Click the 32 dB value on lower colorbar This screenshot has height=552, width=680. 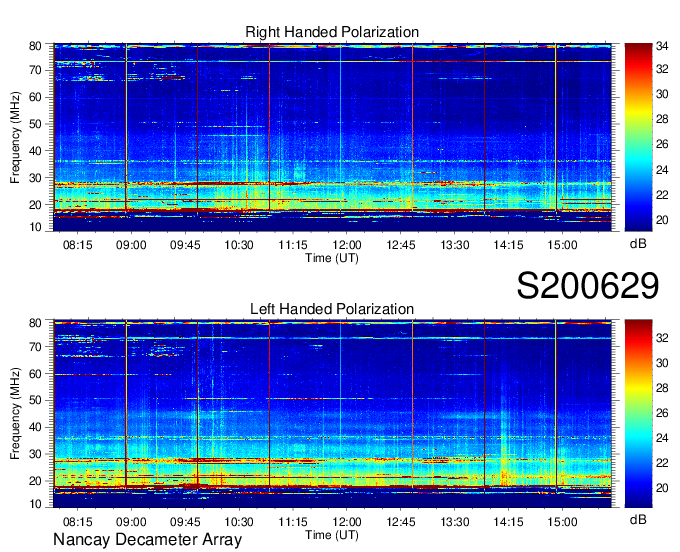[662, 338]
